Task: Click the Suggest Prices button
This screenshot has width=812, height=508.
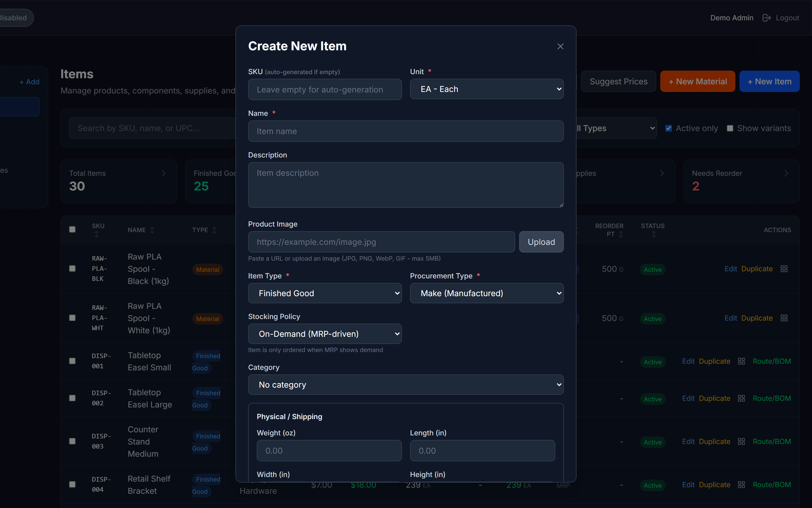Action: tap(618, 81)
